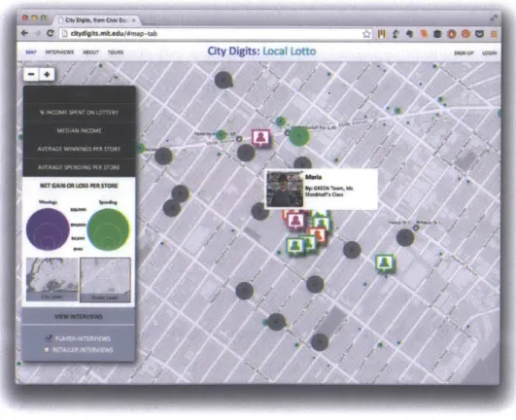
Task: Open Maria's interview photo in popup
Action: (285, 190)
